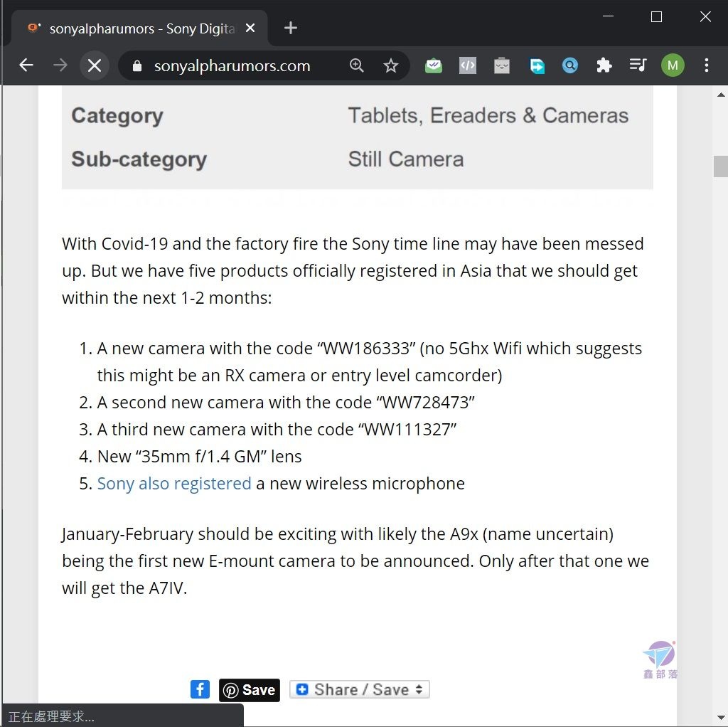Open the media control playlist icon

click(638, 65)
